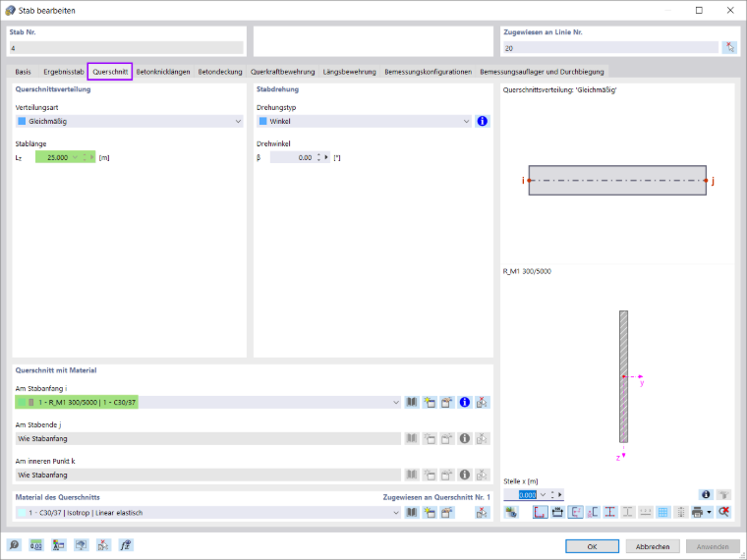
Task: Open the Verteilungsart Gleichmäßig dropdown
Action: [238, 121]
